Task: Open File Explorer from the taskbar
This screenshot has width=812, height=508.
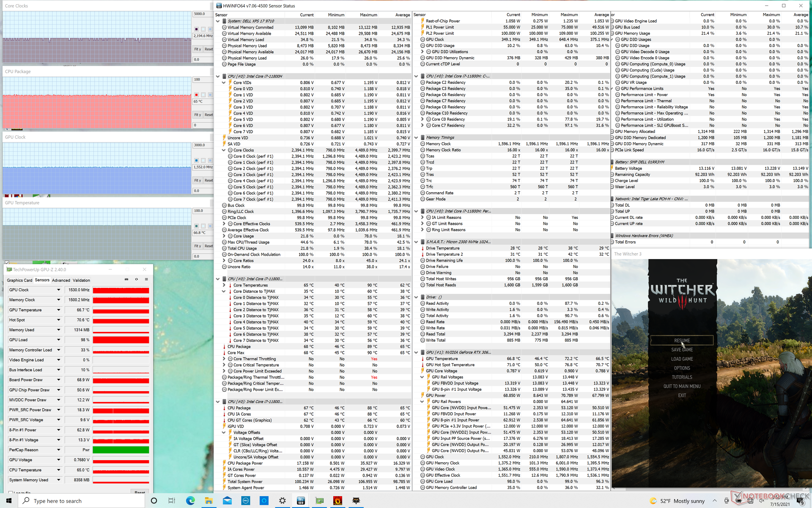Action: click(x=208, y=501)
